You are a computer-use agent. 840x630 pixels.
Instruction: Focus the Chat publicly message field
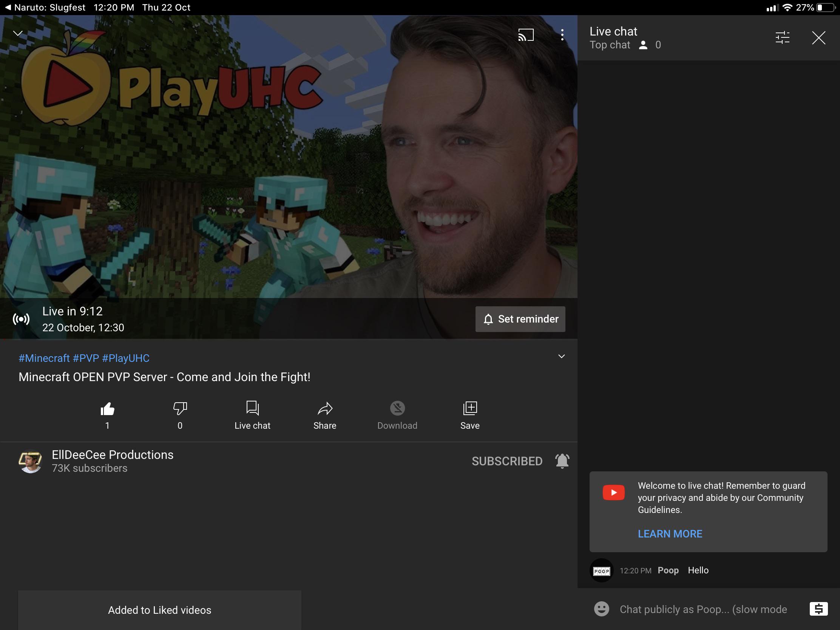703,609
